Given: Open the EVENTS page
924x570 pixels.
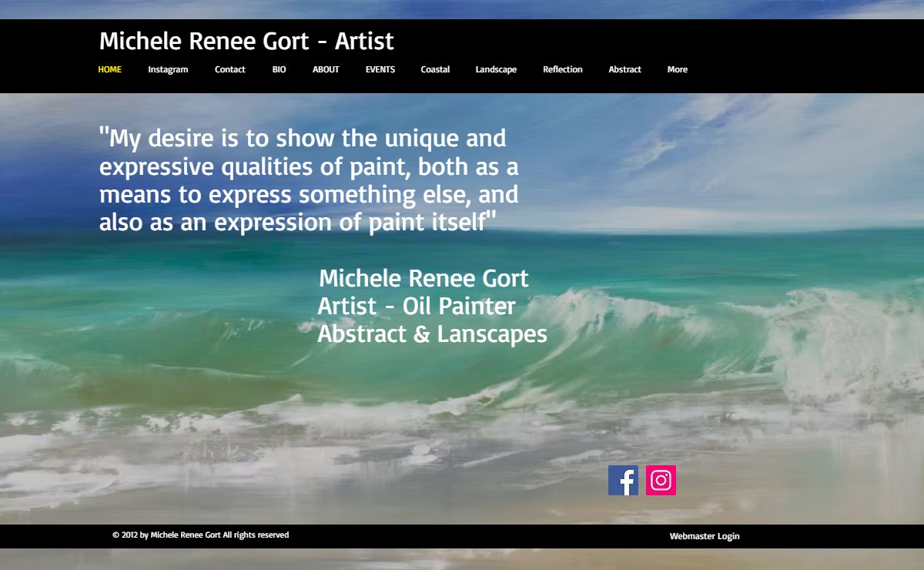Looking at the screenshot, I should (x=380, y=69).
